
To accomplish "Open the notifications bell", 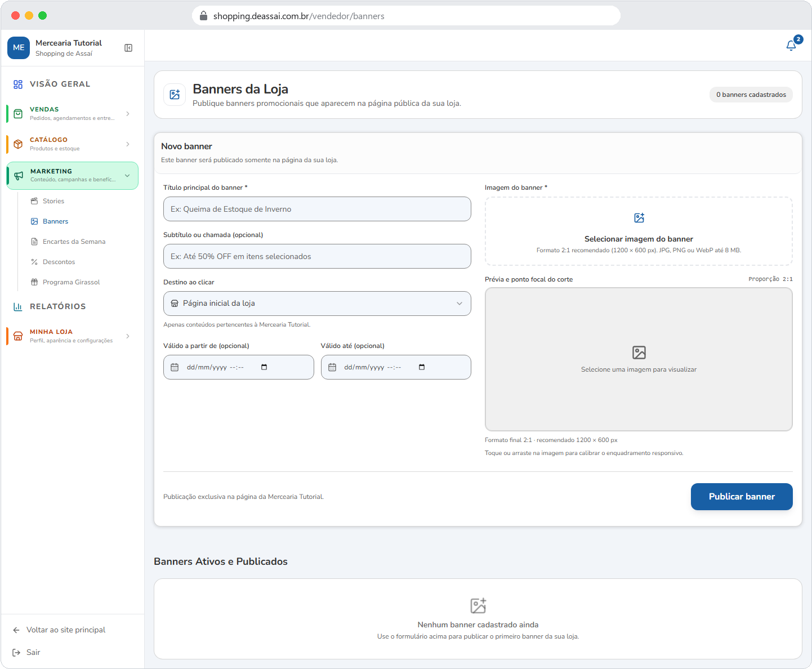I will pos(791,45).
